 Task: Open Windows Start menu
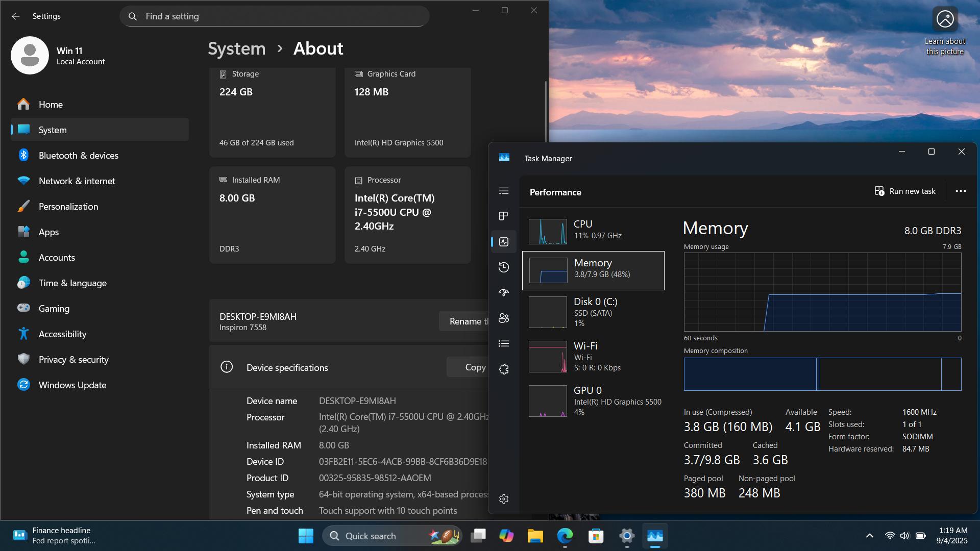306,536
